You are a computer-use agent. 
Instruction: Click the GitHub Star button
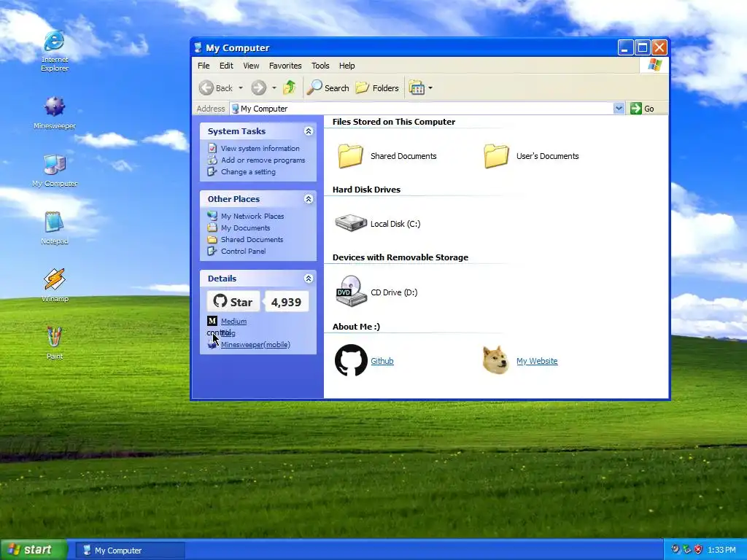(x=233, y=302)
